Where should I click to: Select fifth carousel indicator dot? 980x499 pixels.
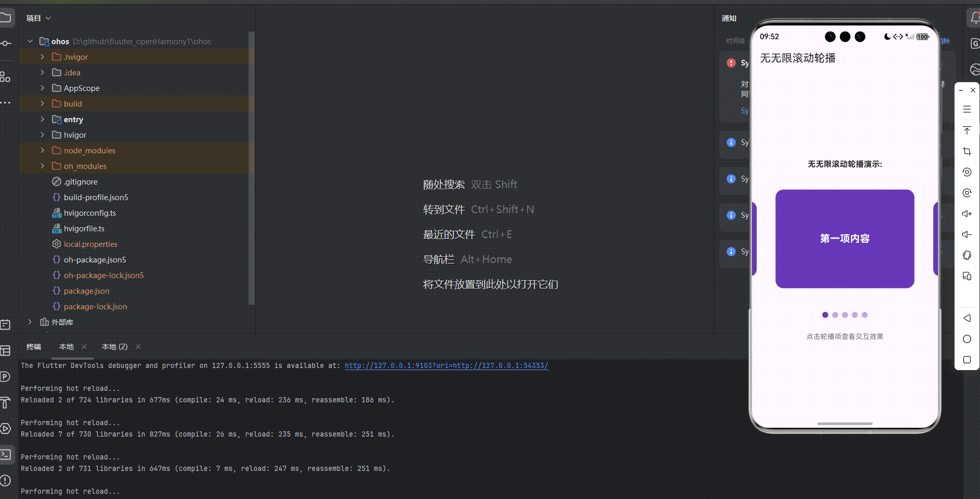point(865,315)
